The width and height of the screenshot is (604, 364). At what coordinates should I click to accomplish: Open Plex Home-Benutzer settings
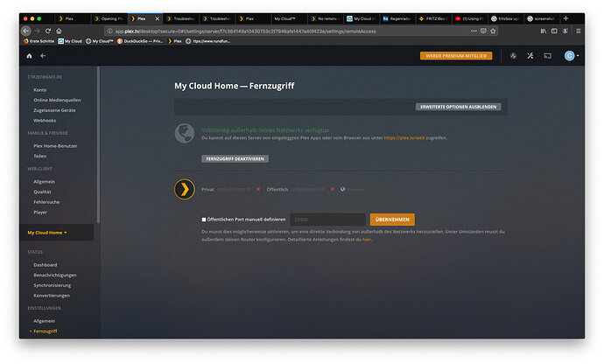tap(55, 146)
